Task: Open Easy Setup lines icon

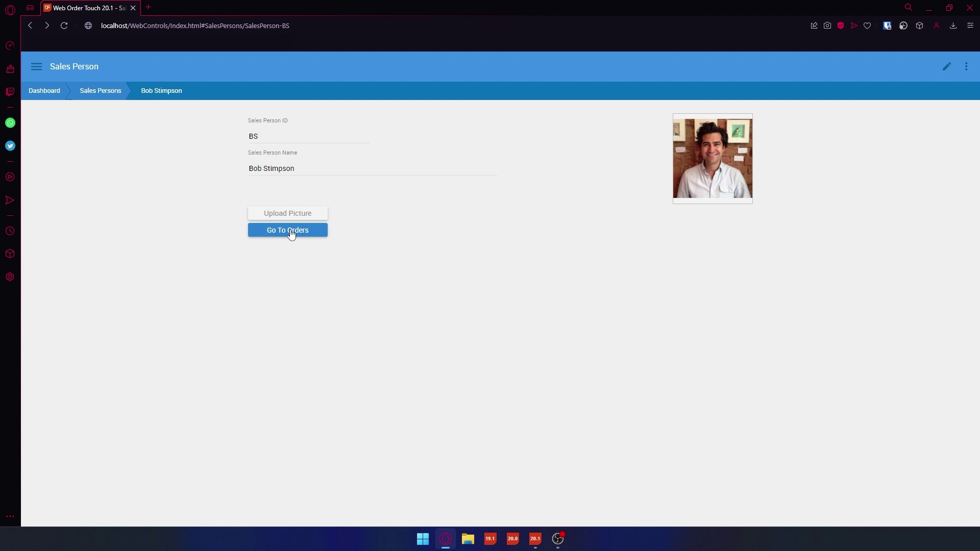Action: [x=970, y=26]
